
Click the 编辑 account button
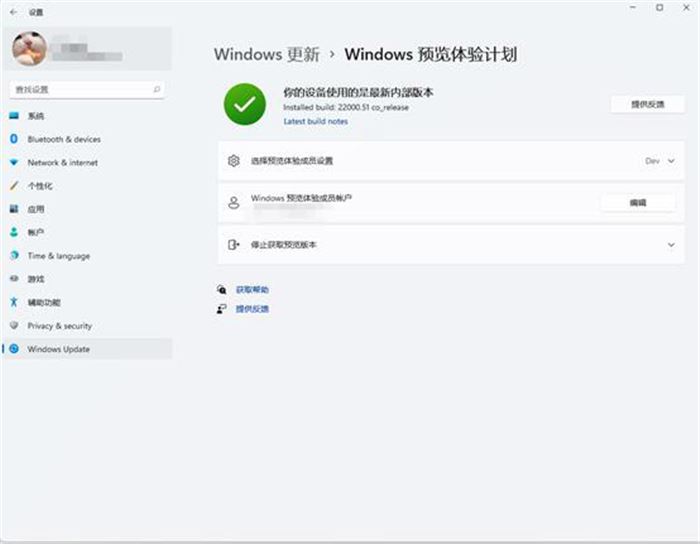coord(637,202)
